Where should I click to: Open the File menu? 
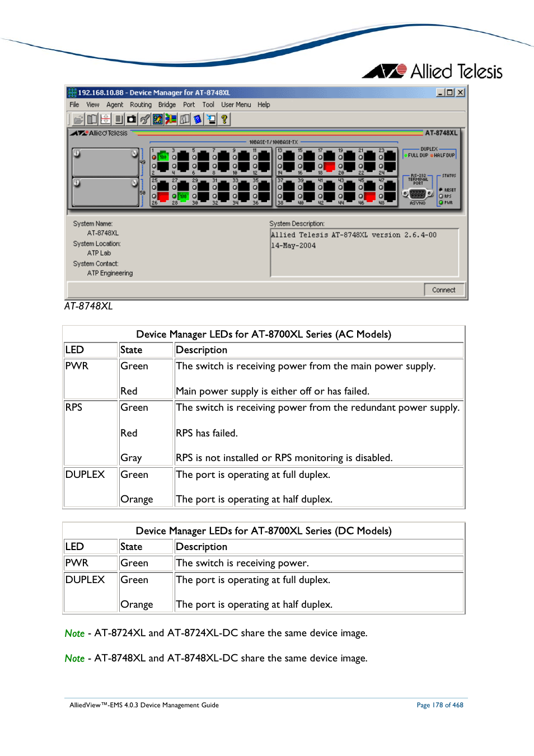(x=74, y=105)
